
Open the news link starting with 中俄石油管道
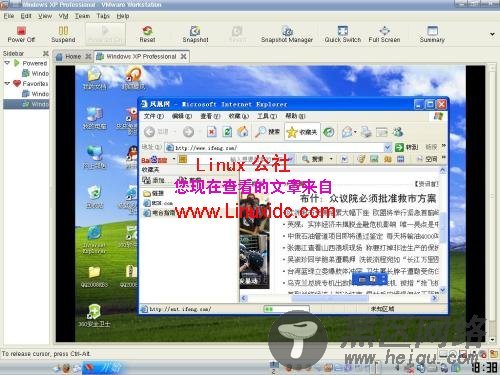click(x=363, y=236)
